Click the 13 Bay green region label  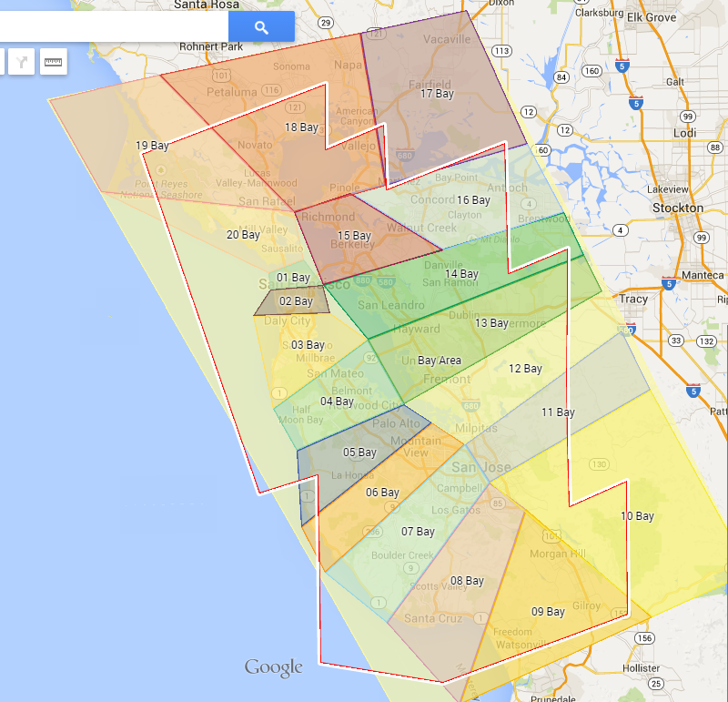491,323
